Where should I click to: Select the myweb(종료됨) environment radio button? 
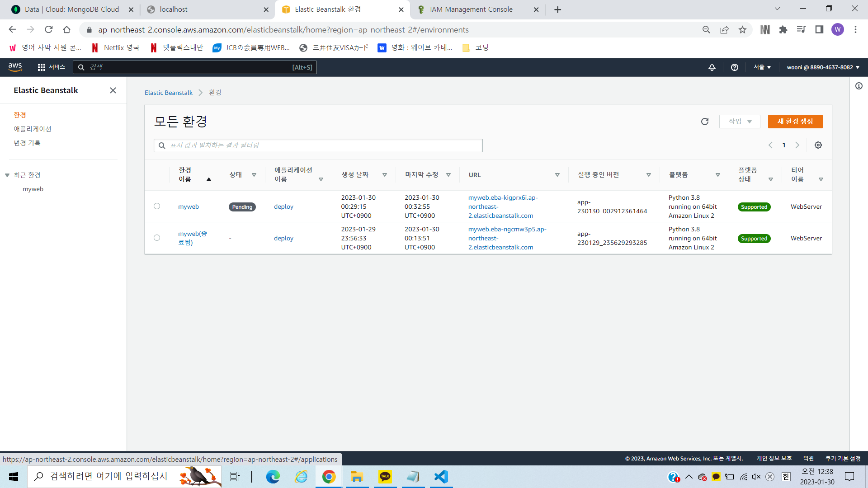pos(157,238)
